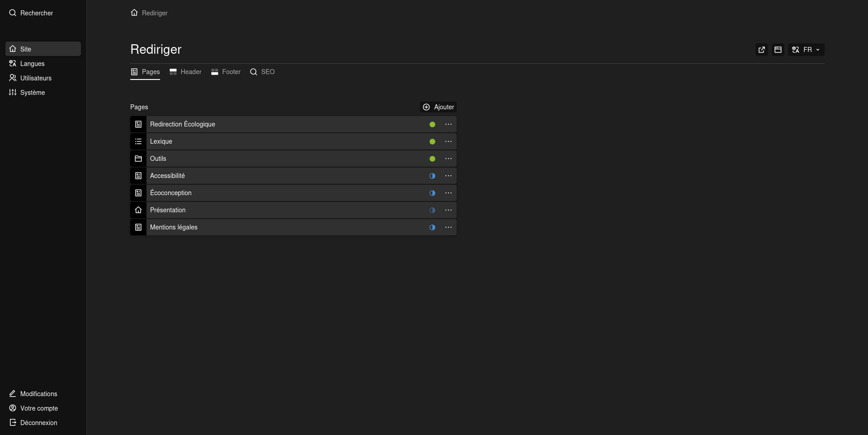Click Ajouter to add a page
This screenshot has height=435, width=868.
pyautogui.click(x=438, y=107)
